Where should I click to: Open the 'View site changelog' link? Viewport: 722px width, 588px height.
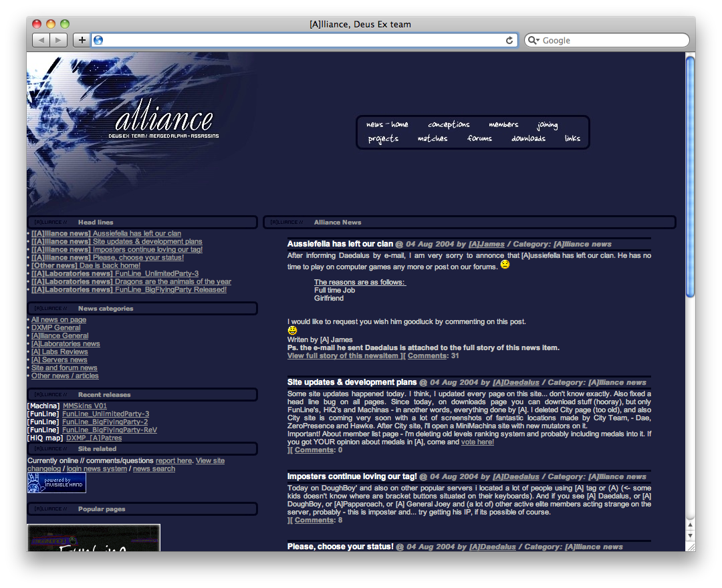point(210,460)
